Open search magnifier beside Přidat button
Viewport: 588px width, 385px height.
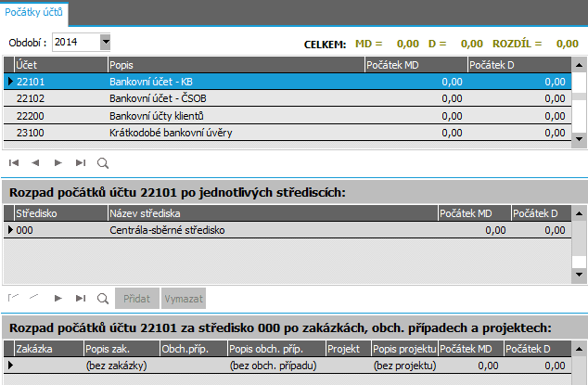click(x=103, y=299)
